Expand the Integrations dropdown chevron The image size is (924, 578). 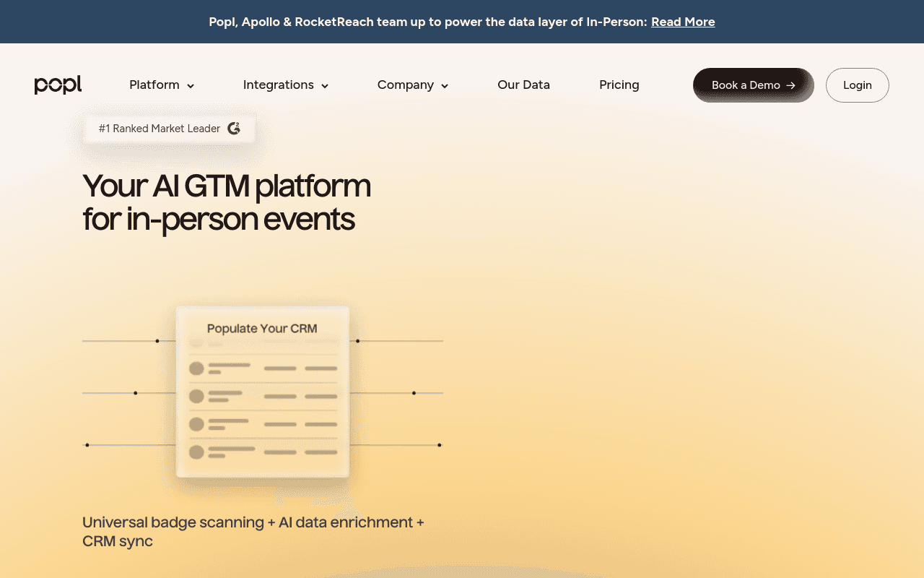coord(325,86)
